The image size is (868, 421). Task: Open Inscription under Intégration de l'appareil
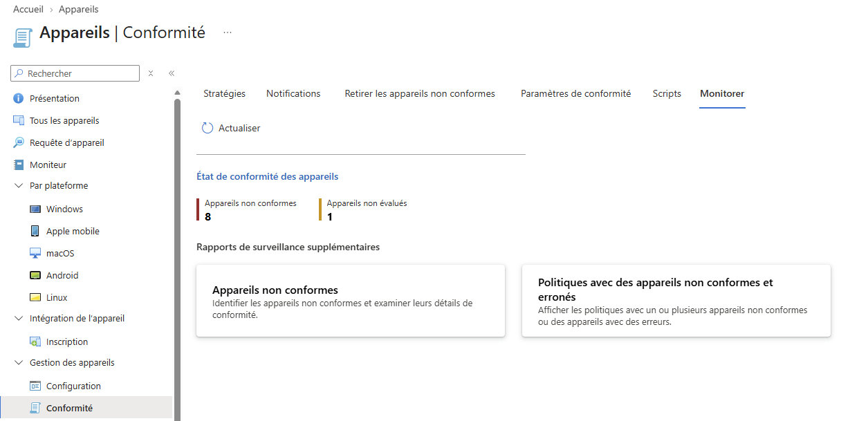(x=67, y=342)
